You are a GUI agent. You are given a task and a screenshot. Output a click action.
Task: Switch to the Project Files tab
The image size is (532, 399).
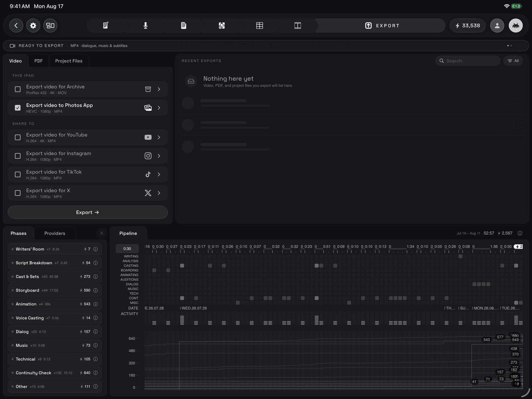click(x=69, y=61)
